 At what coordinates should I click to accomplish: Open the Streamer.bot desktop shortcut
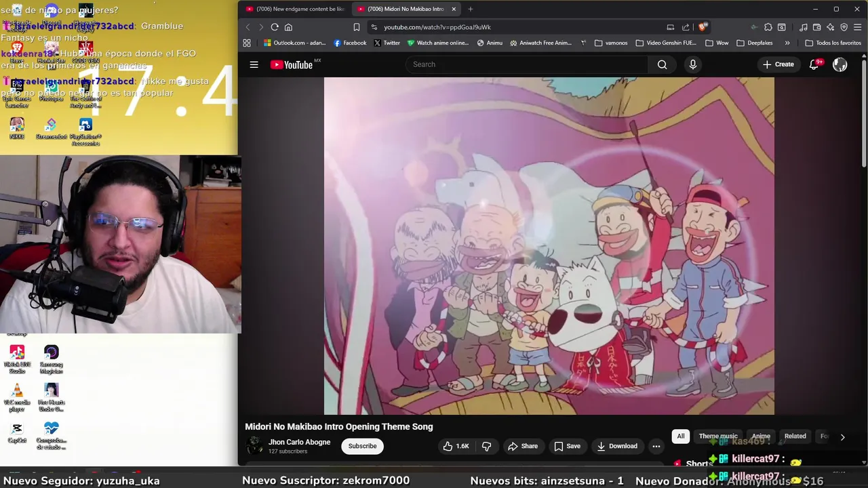click(x=51, y=129)
